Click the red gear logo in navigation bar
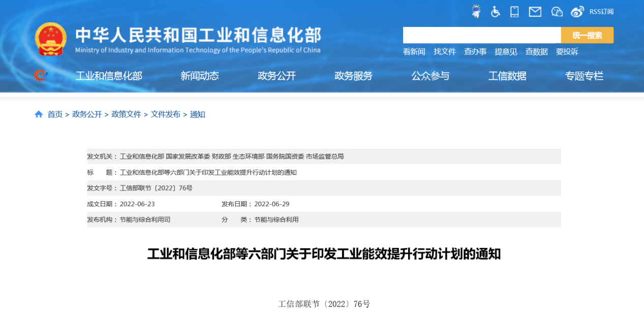Image resolution: width=644 pixels, height=322 pixels. (40, 76)
